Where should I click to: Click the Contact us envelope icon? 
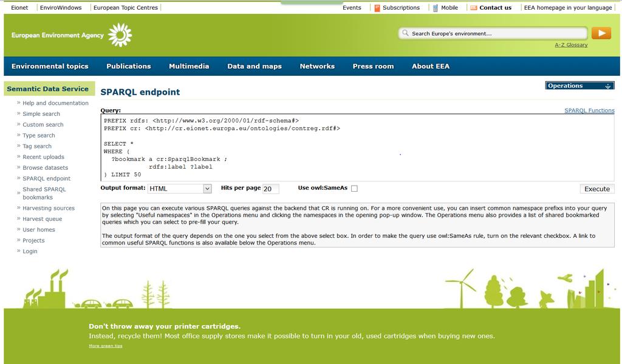[474, 7]
